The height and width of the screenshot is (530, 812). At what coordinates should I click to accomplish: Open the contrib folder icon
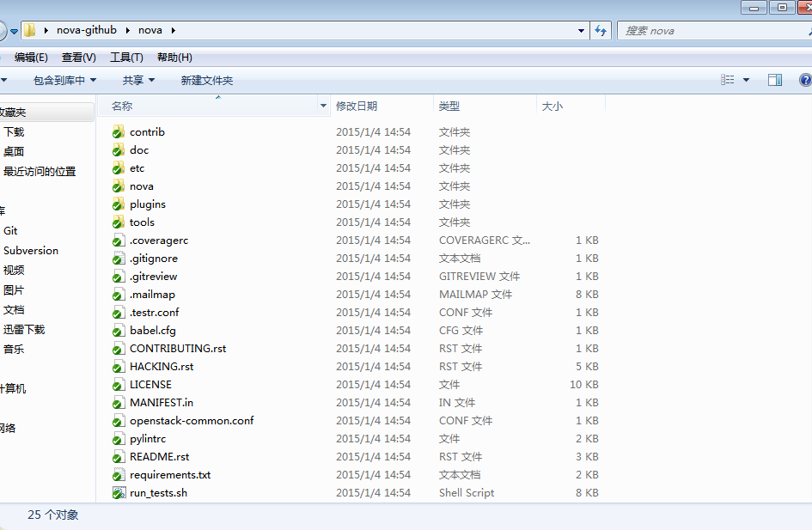119,132
